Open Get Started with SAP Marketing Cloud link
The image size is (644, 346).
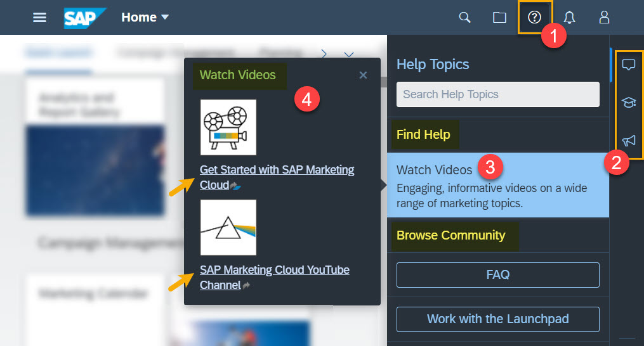(277, 177)
